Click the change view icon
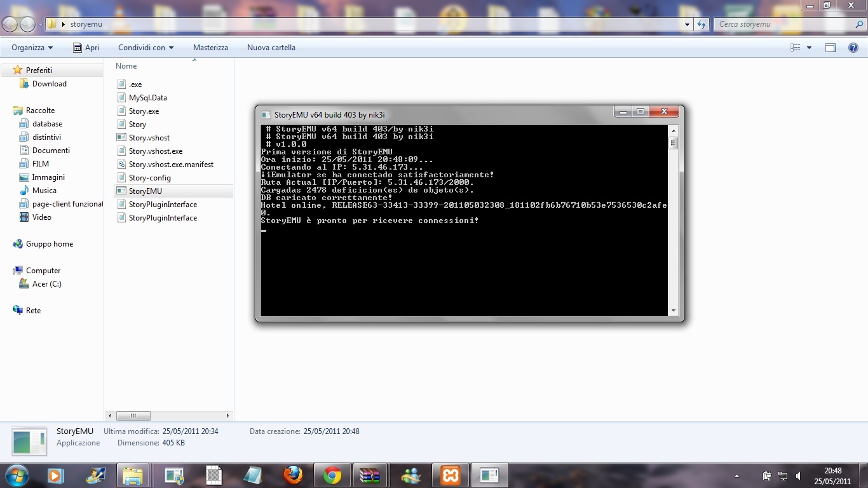The image size is (868, 488). (795, 48)
